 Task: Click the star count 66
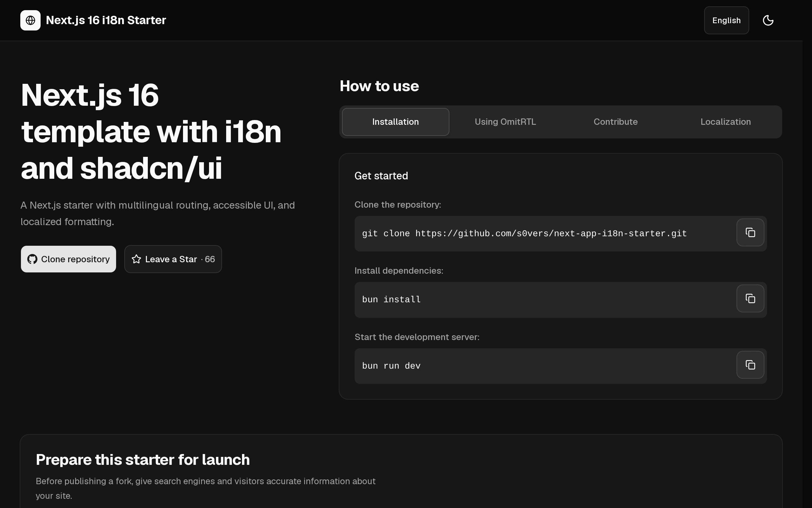click(210, 259)
